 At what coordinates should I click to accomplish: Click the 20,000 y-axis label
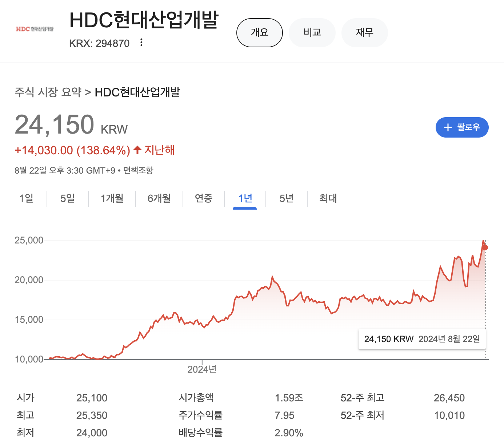point(29,280)
